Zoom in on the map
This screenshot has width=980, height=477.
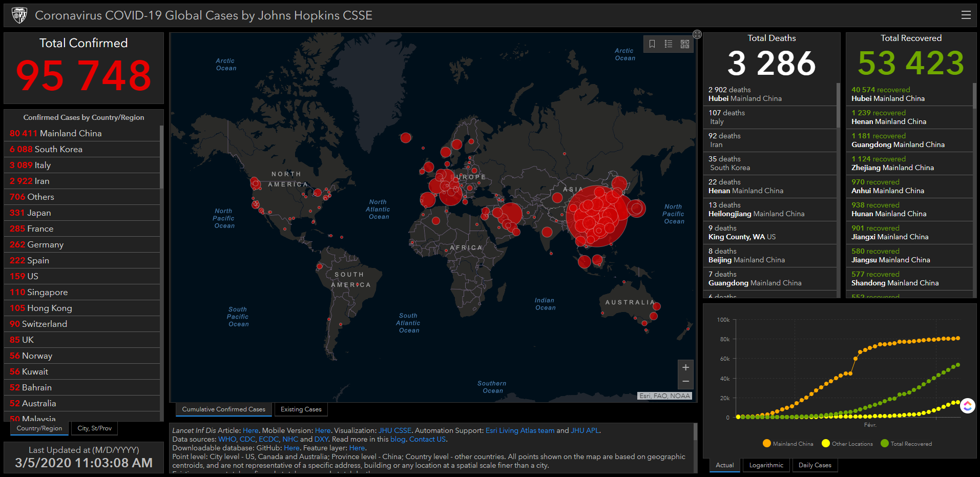[x=685, y=367]
